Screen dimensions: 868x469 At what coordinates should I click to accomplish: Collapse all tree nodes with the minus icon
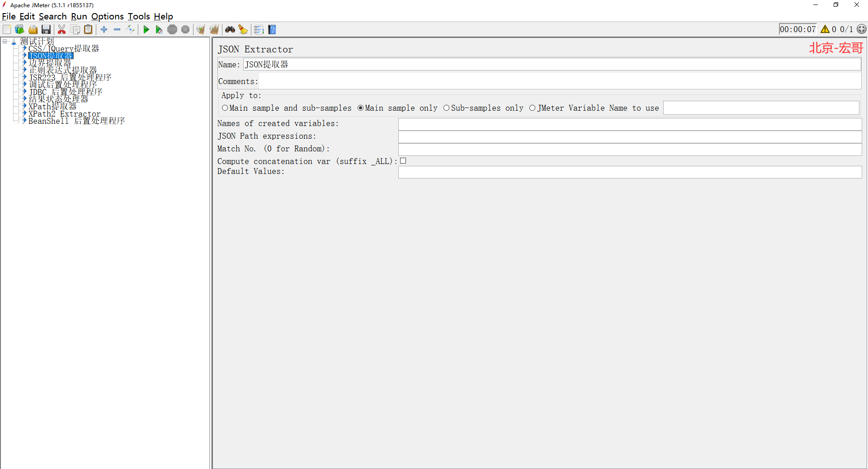point(117,30)
